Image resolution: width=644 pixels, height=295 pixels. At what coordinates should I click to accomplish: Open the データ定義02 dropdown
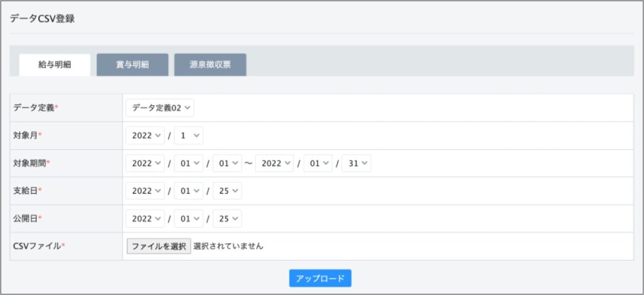[x=160, y=108]
